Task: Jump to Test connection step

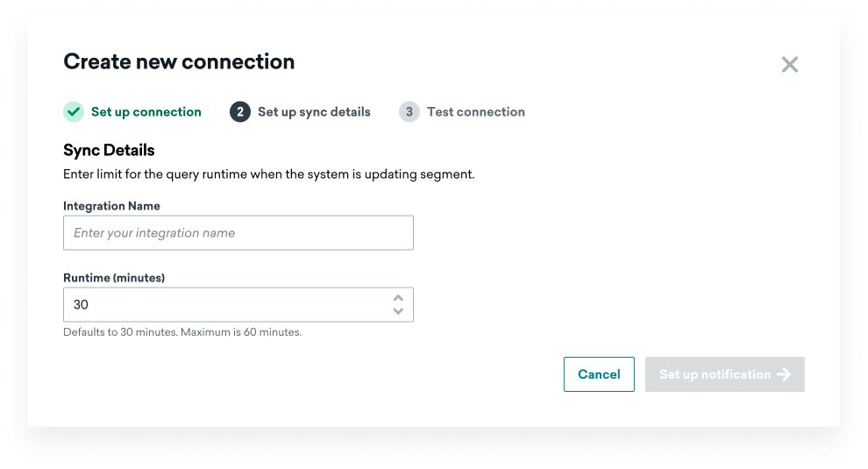Action: click(x=475, y=112)
